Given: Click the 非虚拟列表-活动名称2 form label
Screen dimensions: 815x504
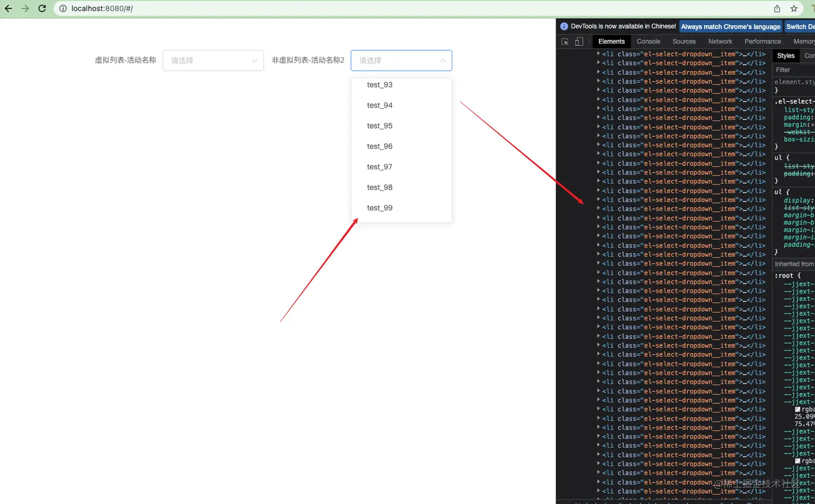Looking at the screenshot, I should [x=308, y=60].
